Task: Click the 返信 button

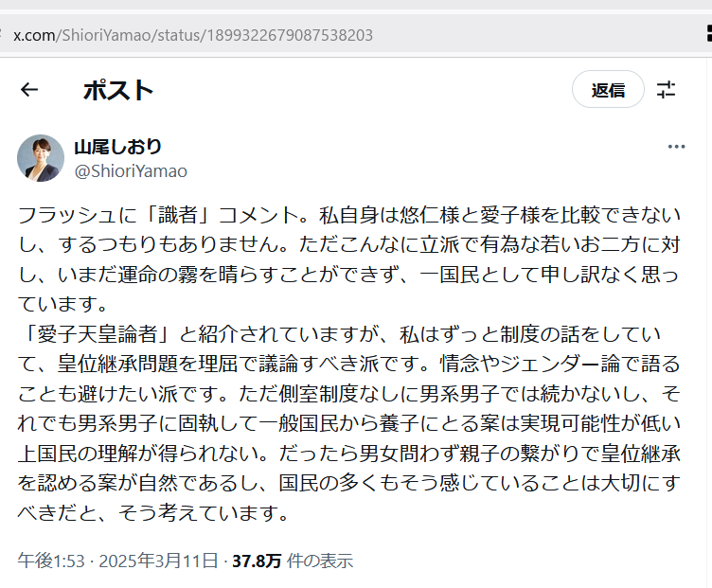Action: click(608, 89)
